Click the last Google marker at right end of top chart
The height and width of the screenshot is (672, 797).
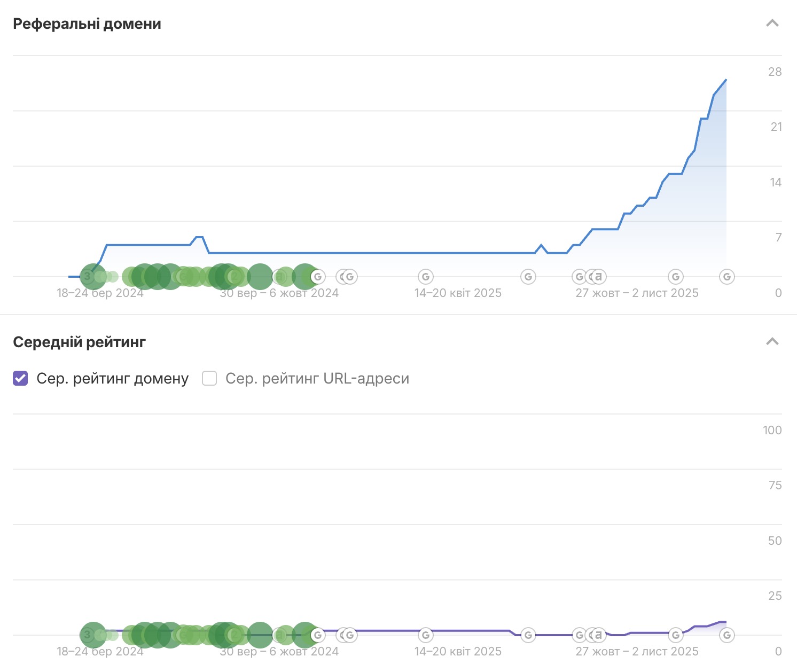[x=726, y=277]
